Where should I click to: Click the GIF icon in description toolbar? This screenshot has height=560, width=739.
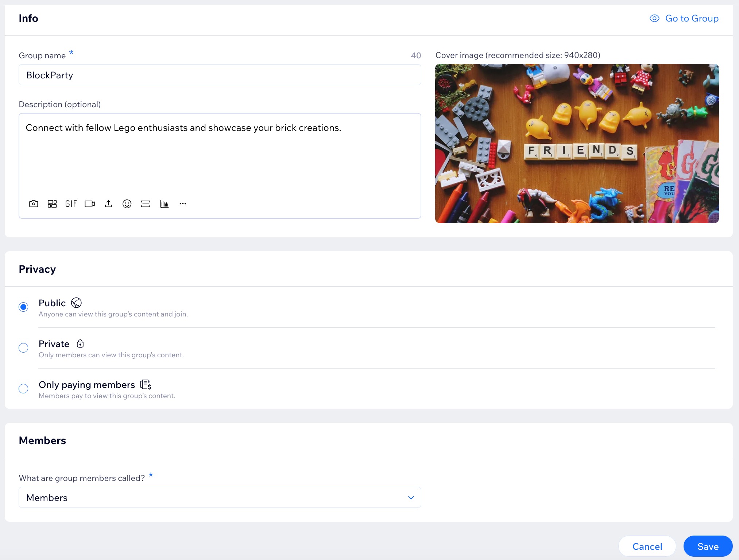71,203
